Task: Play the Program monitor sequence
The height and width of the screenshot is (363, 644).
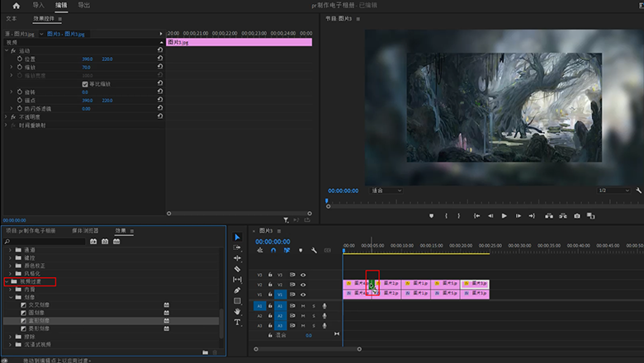Action: [x=504, y=216]
